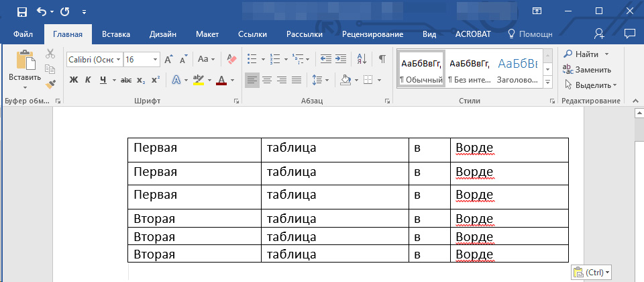Viewport: 644px width, 282px height.
Task: Center-align the paragraph text
Action: point(266,80)
